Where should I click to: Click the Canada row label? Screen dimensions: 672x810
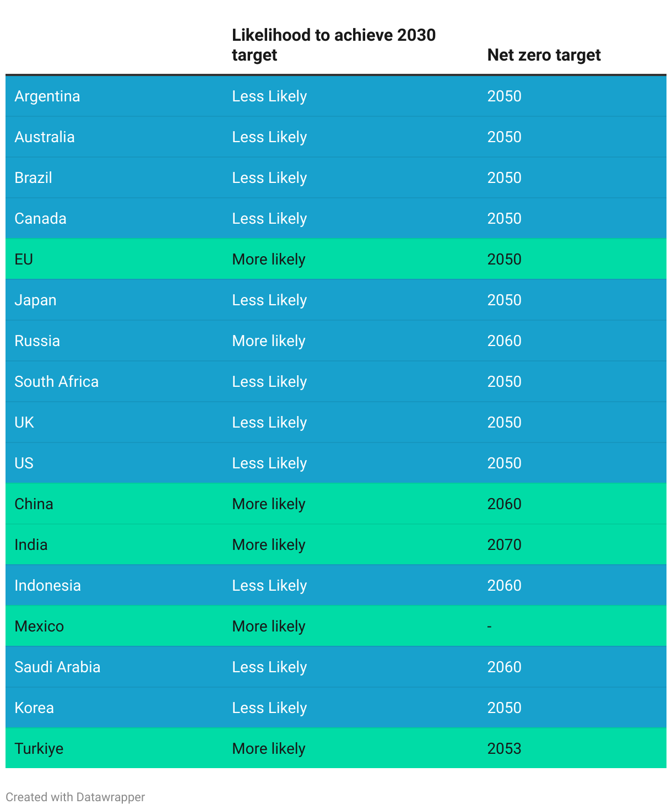(40, 219)
